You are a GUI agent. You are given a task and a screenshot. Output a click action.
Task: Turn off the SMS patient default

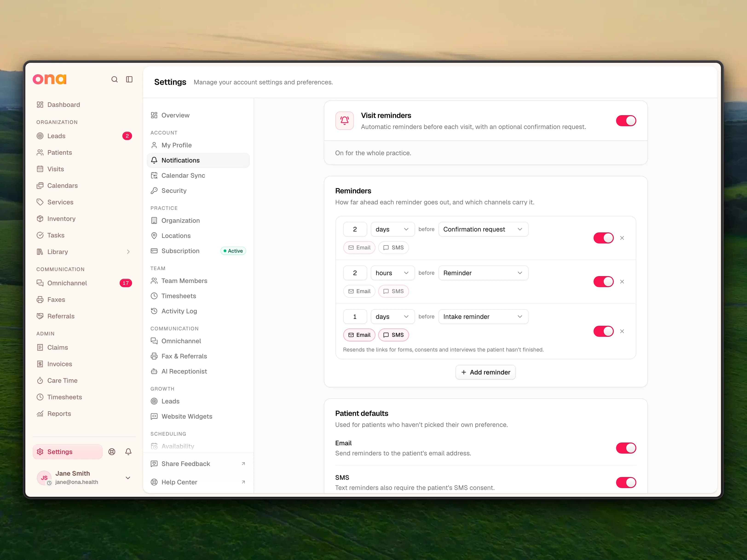[x=626, y=482]
